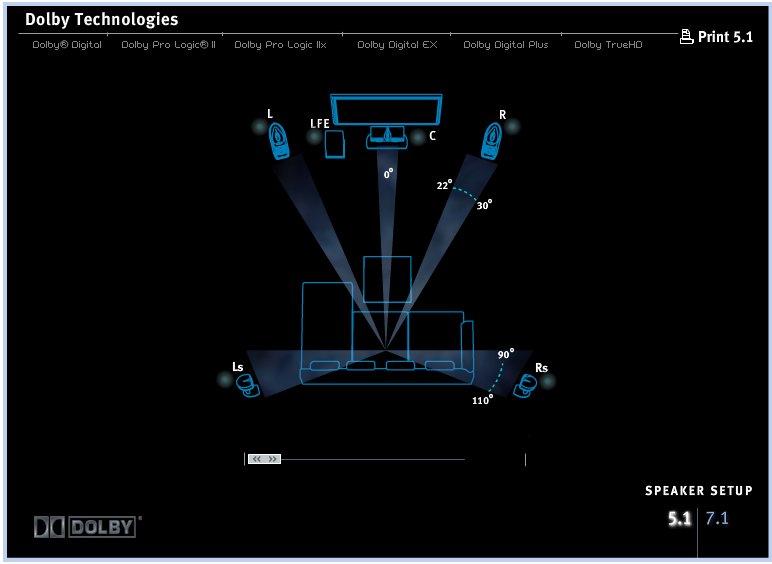
Task: Click the glowing dot beside LFE
Action: tap(314, 137)
